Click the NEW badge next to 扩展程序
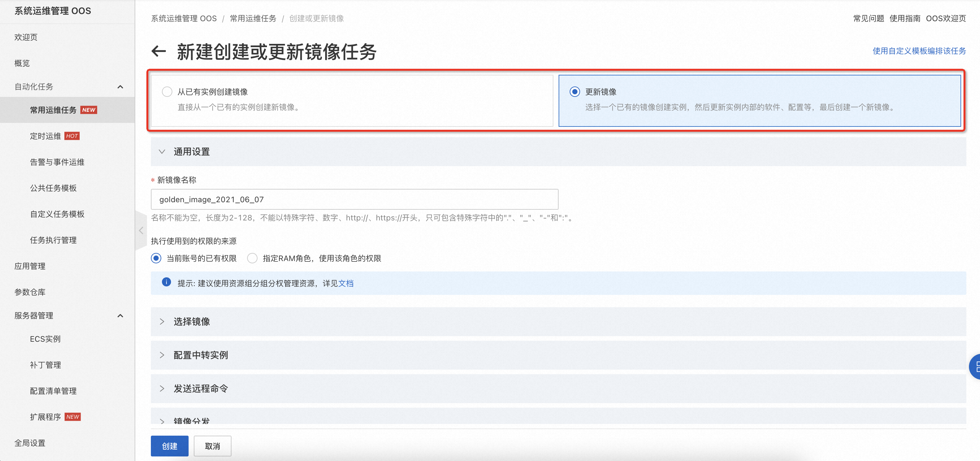The height and width of the screenshot is (461, 980). 73,417
